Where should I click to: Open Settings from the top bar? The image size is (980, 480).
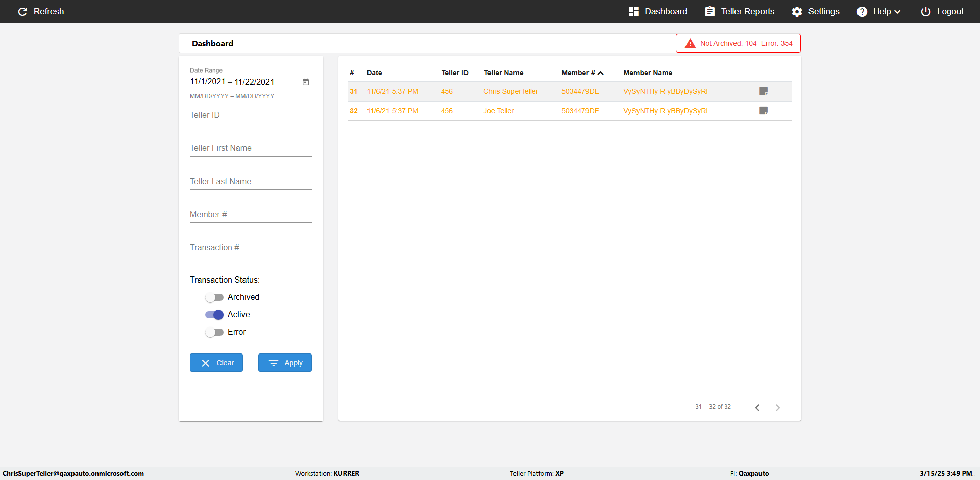point(815,11)
